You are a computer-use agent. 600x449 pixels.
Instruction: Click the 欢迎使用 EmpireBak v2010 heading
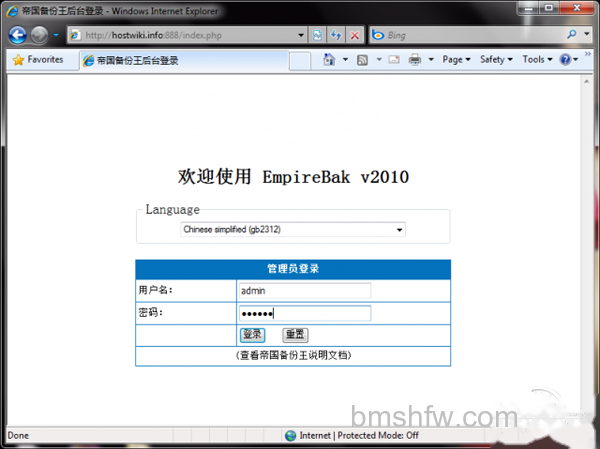pyautogui.click(x=293, y=177)
